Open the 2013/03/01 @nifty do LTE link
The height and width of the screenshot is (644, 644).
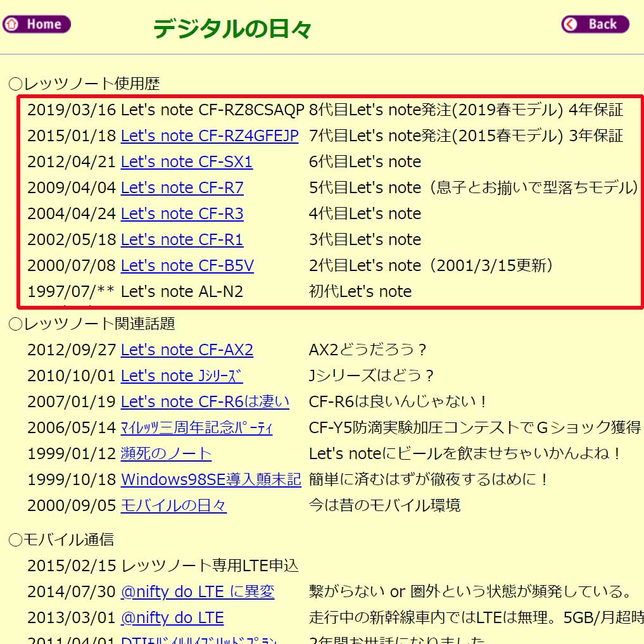coord(172,617)
